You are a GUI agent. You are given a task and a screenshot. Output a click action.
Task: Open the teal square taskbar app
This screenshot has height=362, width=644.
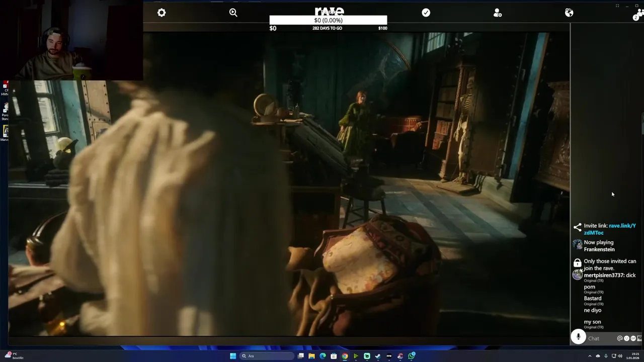(367, 356)
